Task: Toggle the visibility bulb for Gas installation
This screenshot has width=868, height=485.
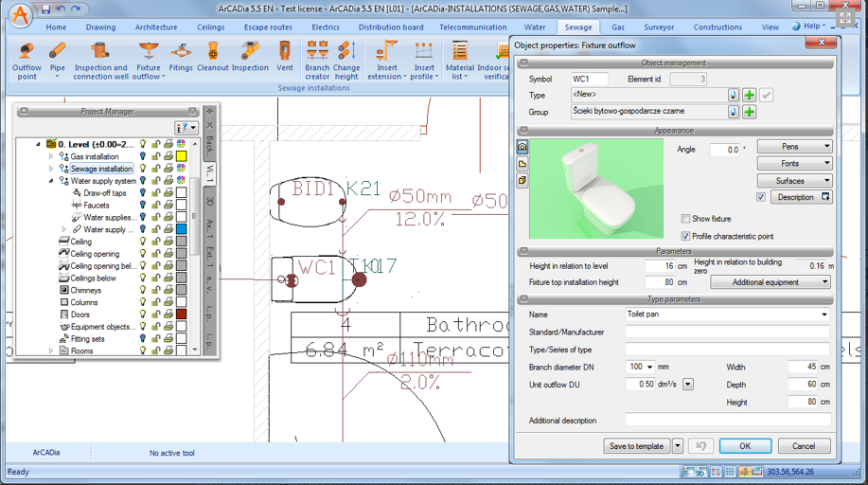Action: (143, 156)
